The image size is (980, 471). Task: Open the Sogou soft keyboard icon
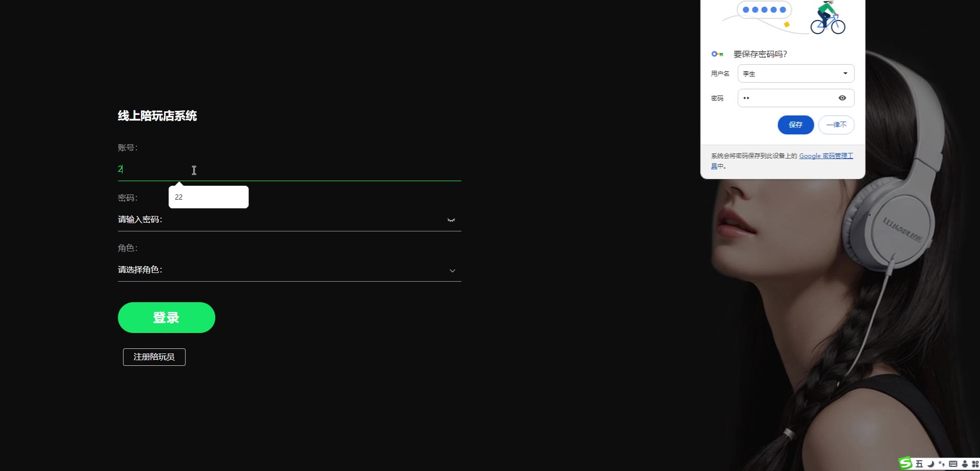coord(953,464)
